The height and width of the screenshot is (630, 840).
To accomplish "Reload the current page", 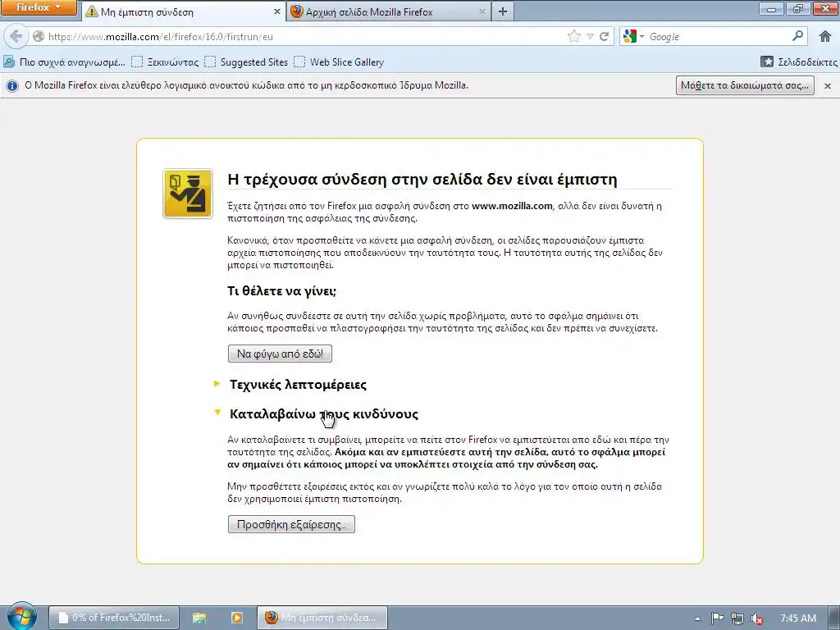I will (x=605, y=36).
